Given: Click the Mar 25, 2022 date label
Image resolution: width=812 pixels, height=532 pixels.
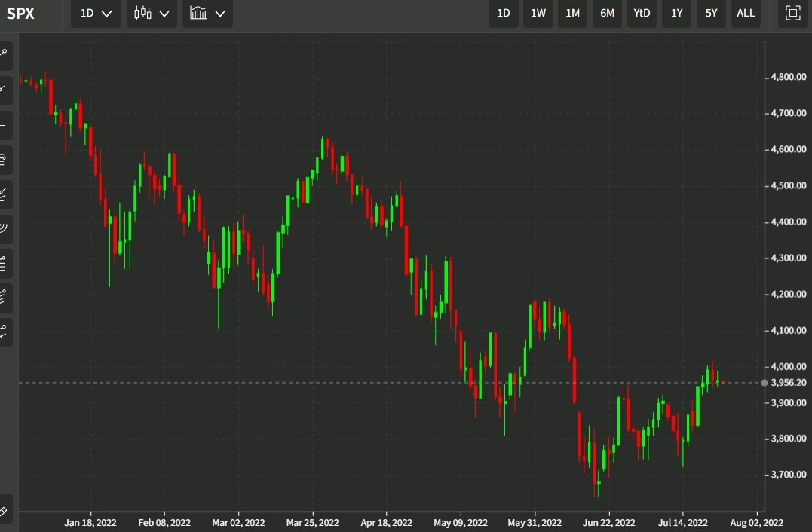Looking at the screenshot, I should coord(312,523).
